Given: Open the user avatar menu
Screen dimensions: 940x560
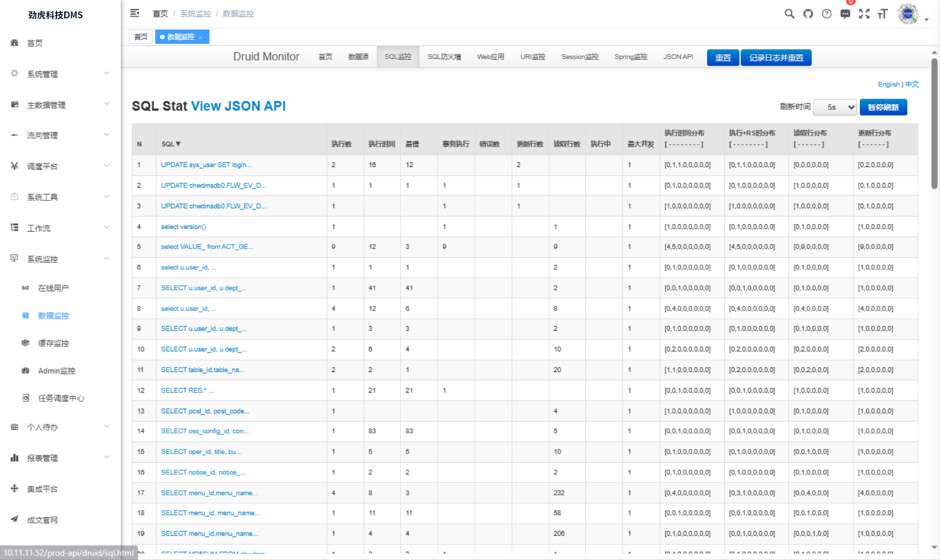Looking at the screenshot, I should click(908, 14).
